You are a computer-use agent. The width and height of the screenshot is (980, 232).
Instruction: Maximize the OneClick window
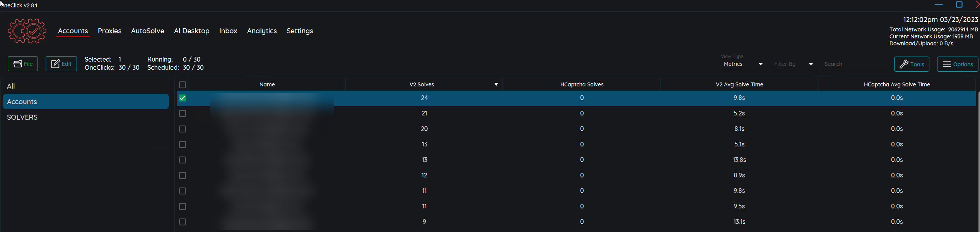[x=959, y=5]
